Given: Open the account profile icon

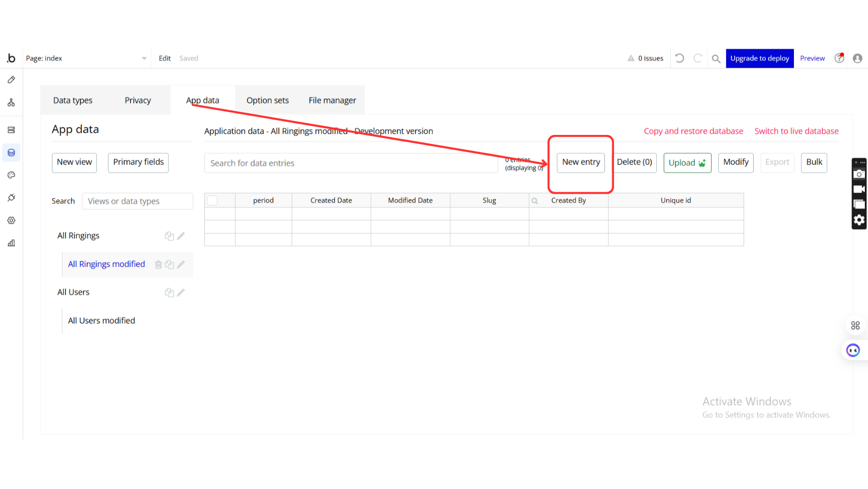Looking at the screenshot, I should 857,58.
